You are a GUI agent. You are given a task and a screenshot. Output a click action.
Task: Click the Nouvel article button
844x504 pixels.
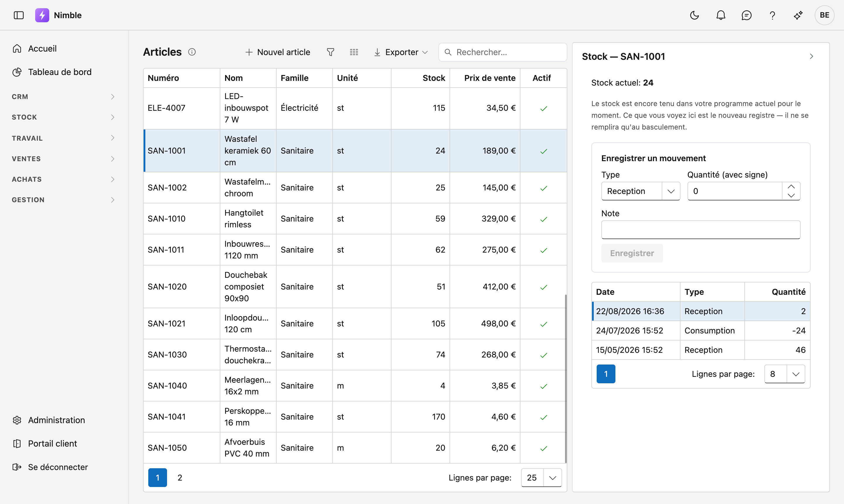[278, 52]
